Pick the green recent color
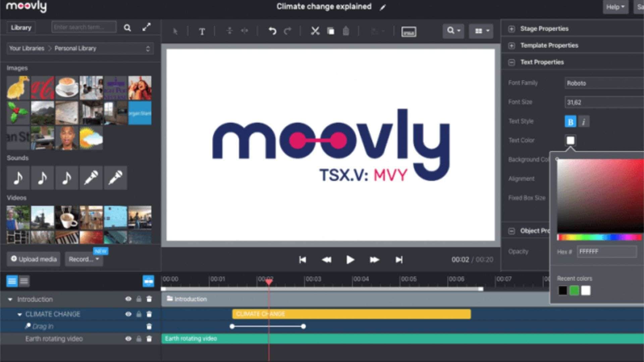This screenshot has width=644, height=362. pos(574,291)
